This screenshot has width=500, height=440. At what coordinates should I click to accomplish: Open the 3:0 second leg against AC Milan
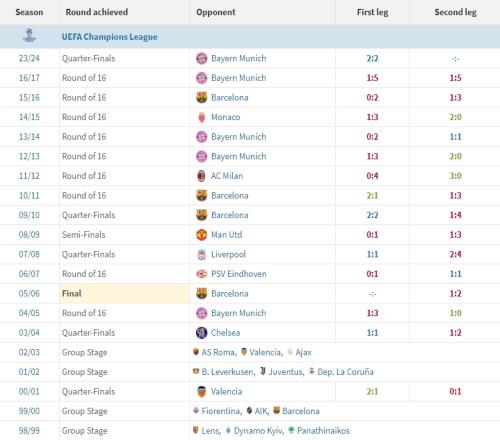click(455, 176)
